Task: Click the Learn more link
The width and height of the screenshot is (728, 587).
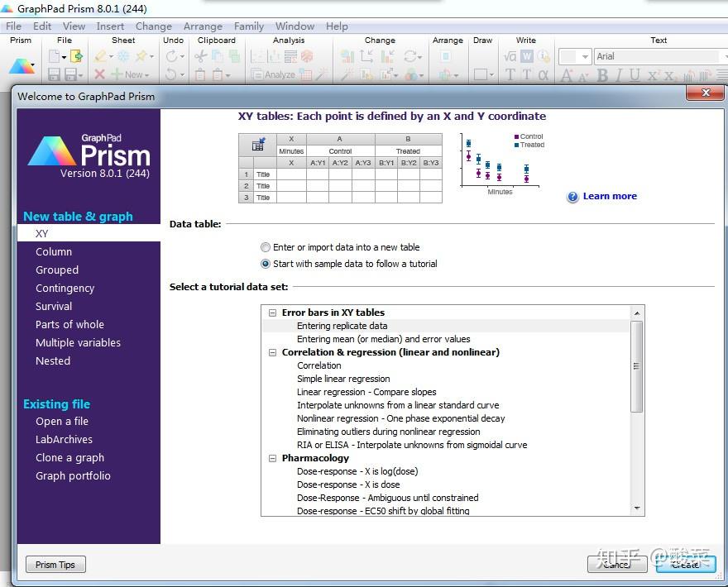Action: tap(609, 196)
